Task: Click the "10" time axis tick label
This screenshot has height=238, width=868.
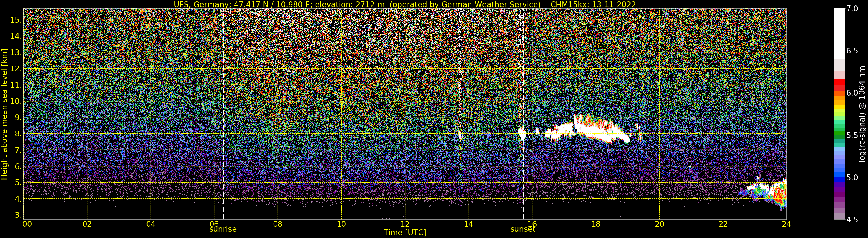Action: 341,224
